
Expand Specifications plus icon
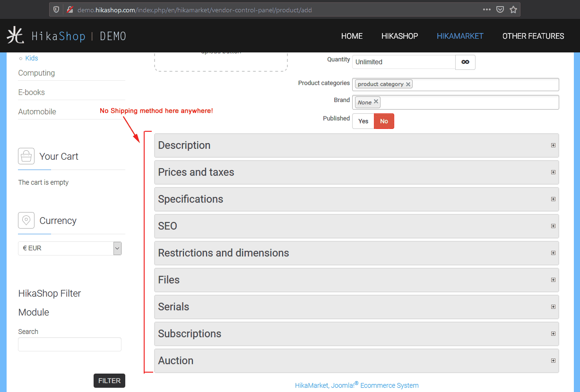point(553,199)
